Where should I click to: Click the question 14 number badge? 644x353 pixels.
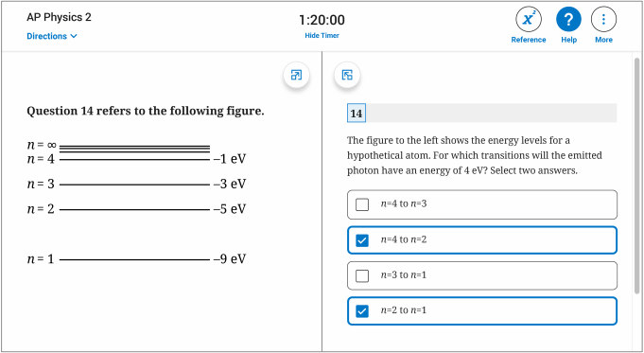[x=357, y=113]
